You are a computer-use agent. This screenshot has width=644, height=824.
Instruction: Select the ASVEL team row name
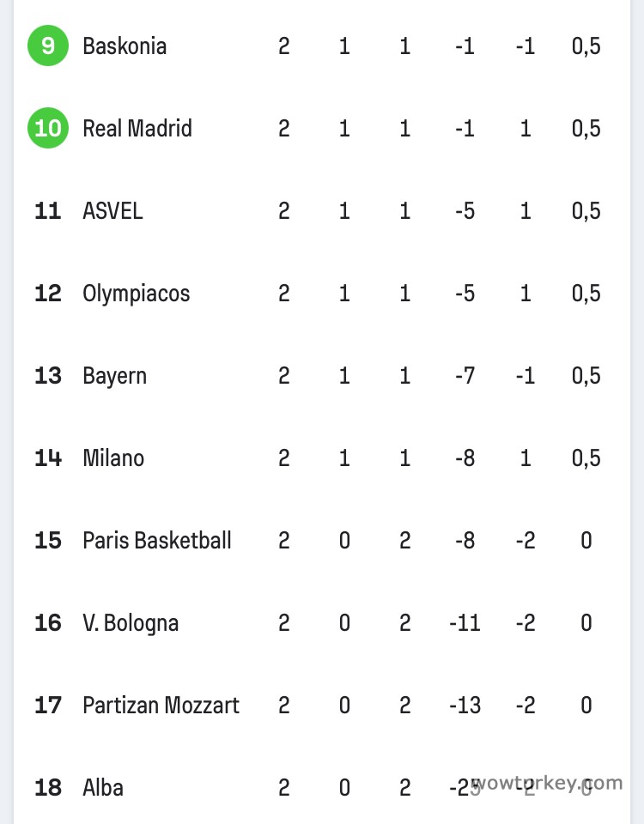coord(112,210)
